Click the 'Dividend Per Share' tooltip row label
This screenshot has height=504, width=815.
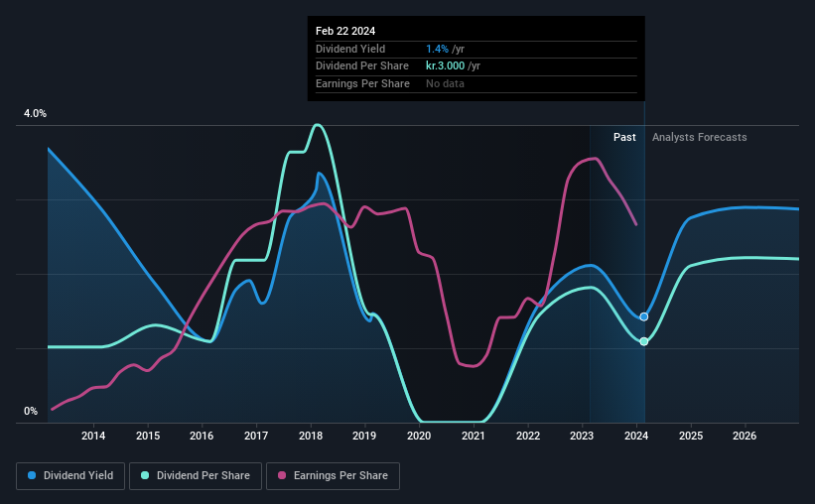pos(361,66)
